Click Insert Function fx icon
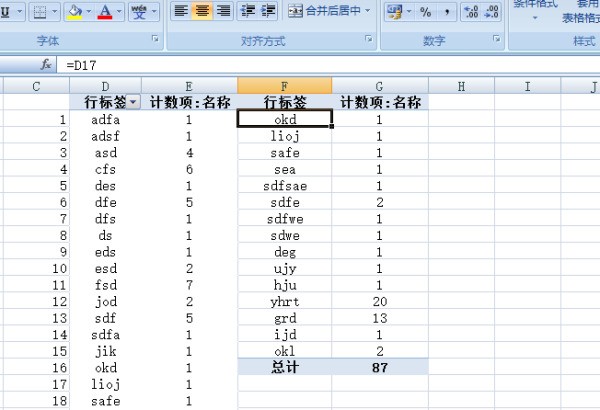This screenshot has width=600, height=410. [46, 64]
